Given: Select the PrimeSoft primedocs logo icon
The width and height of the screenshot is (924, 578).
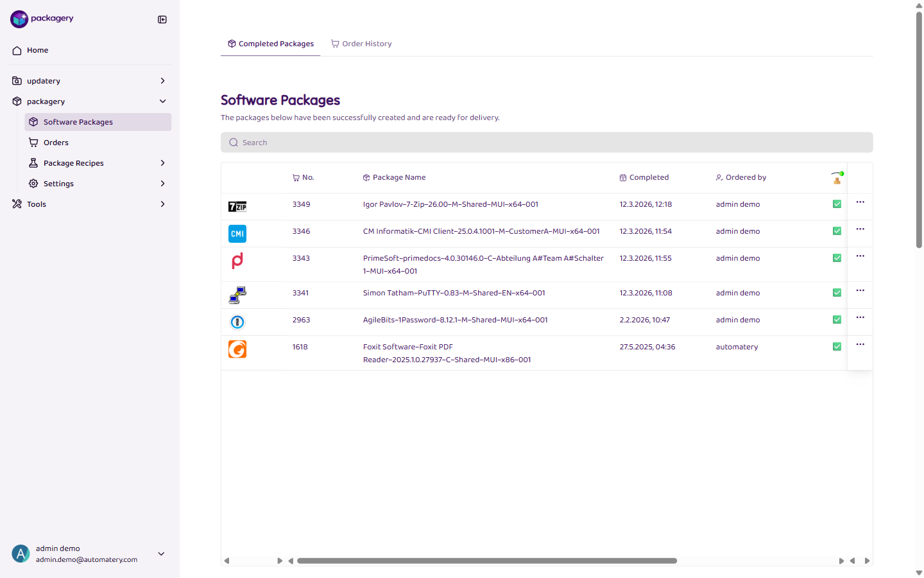Looking at the screenshot, I should pos(237,261).
